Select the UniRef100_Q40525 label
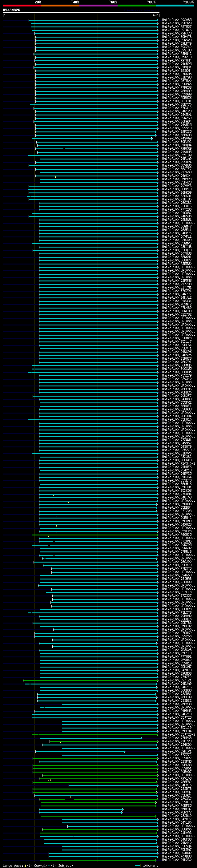The height and width of the screenshot is (868, 197). pos(177,125)
